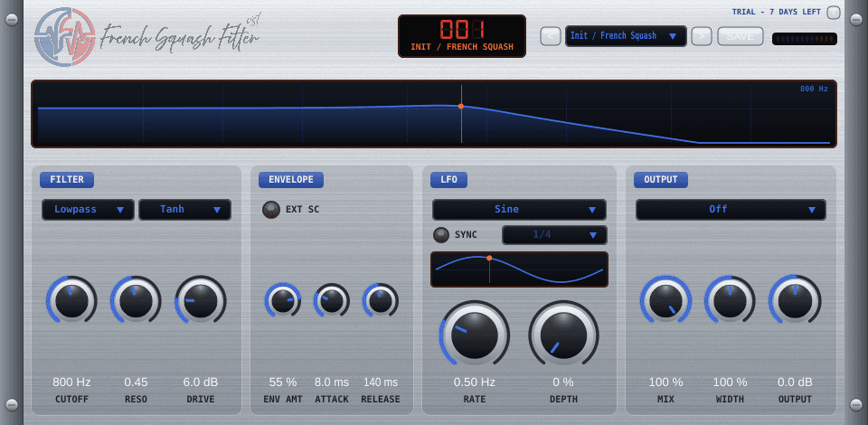This screenshot has width=868, height=425.
Task: Click the TRIAL - 7 DAYS LEFT text
Action: [x=776, y=12]
